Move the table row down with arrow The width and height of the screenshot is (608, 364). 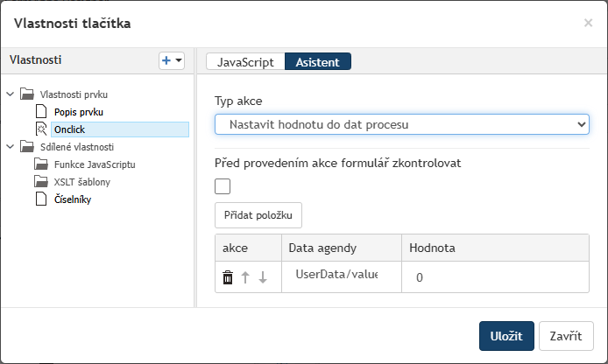click(263, 277)
